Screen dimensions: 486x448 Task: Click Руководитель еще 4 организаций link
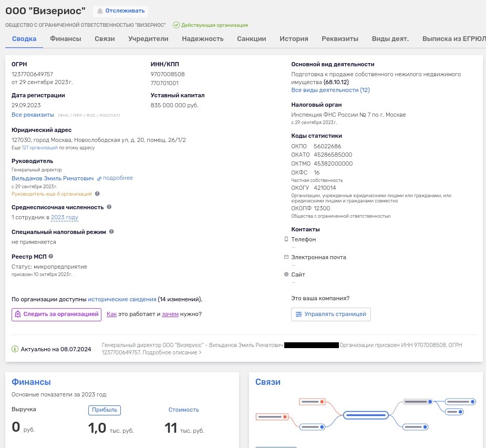pyautogui.click(x=52, y=194)
